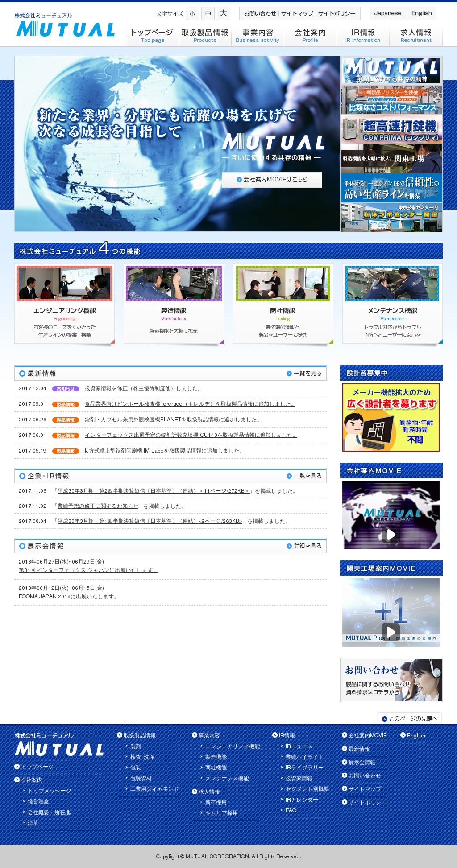Image resolution: width=457 pixels, height=868 pixels.
Task: Open the 2017.12.04 投資家情報を修正 news link
Action: point(144,388)
